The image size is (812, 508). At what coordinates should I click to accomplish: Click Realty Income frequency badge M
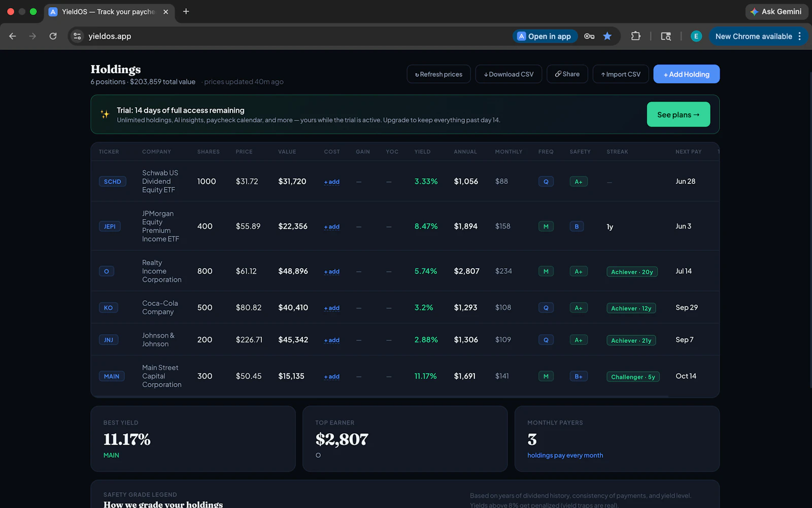pyautogui.click(x=546, y=271)
